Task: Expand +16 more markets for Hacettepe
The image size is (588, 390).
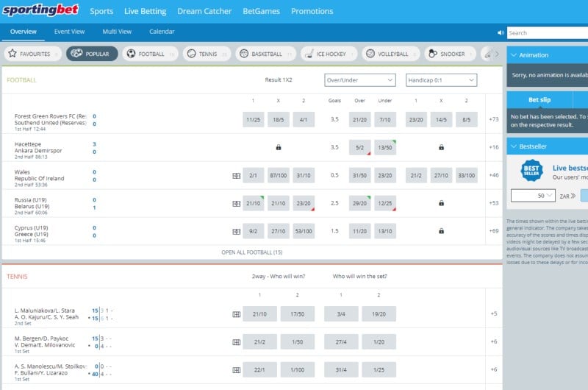Action: tap(493, 147)
